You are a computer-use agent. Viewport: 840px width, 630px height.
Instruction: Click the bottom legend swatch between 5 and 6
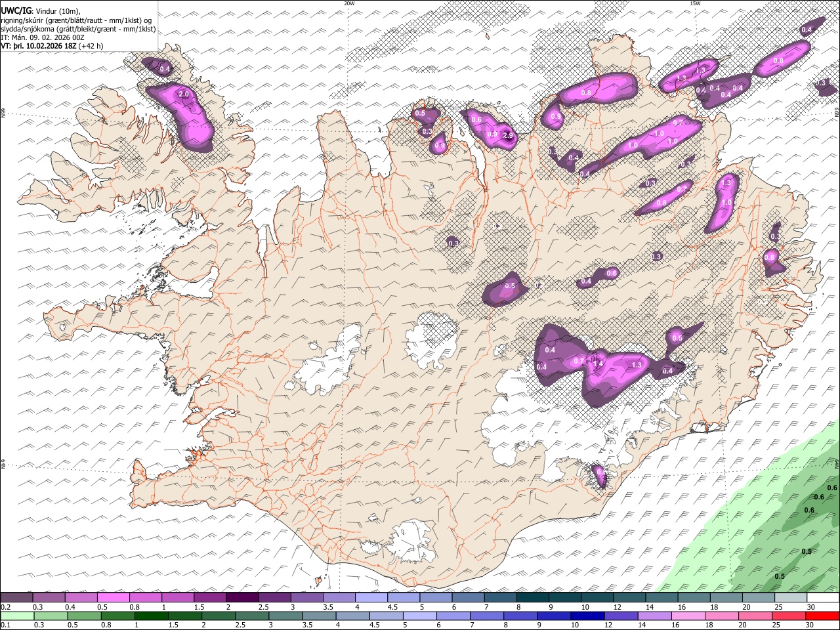pos(419,616)
